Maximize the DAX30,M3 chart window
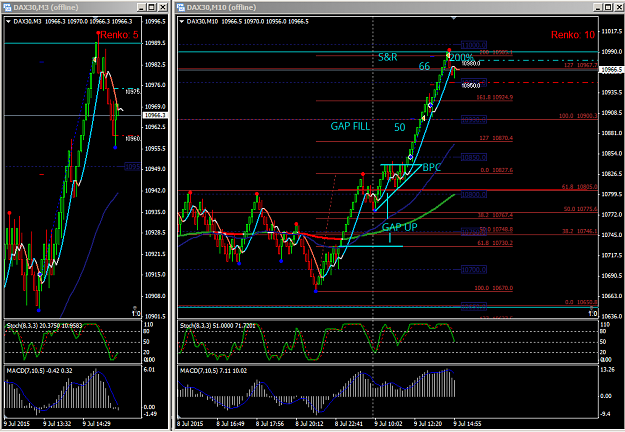The image size is (625, 432). click(152, 7)
